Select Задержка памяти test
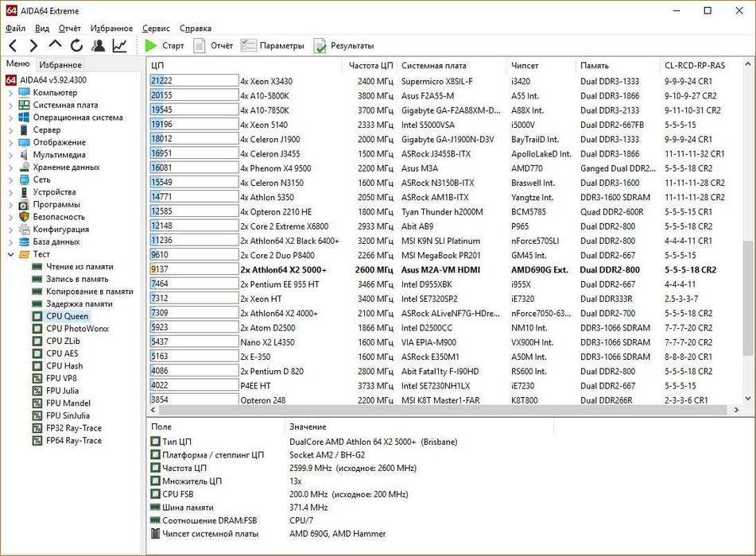Screen dimensions: 756x556 point(72,304)
